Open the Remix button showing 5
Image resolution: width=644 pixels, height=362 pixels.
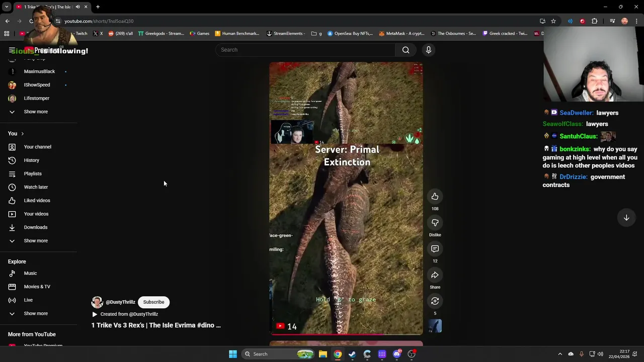pyautogui.click(x=435, y=301)
